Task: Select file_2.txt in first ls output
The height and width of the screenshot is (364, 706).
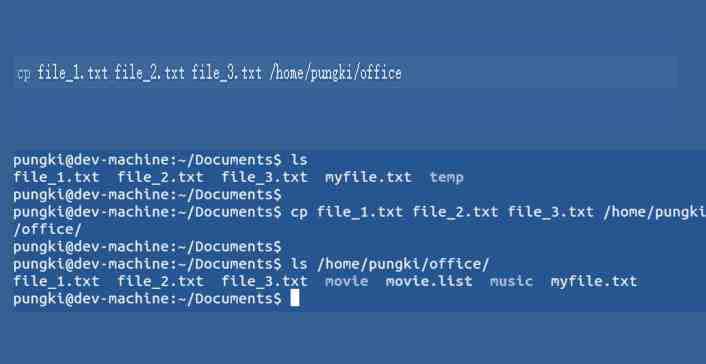Action: pos(160,177)
